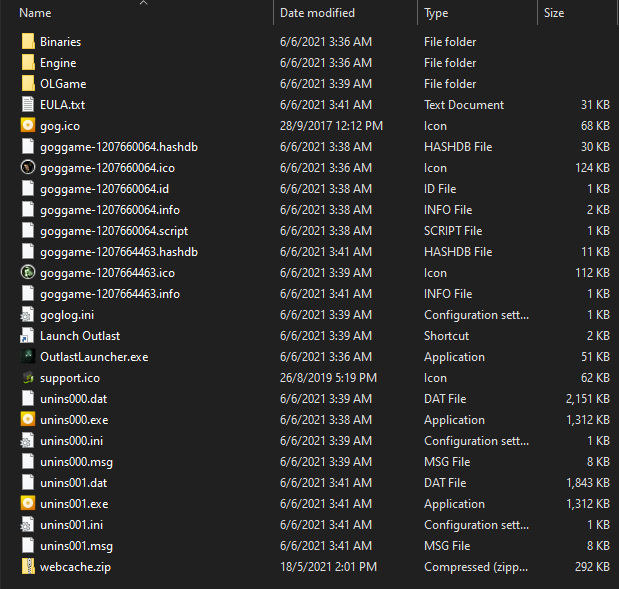
Task: Select the Binaries folder icon
Action: coord(28,42)
